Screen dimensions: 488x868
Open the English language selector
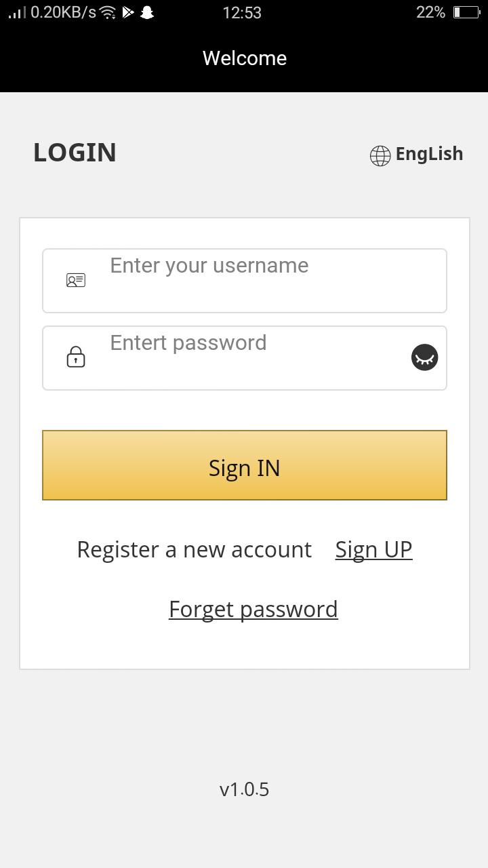(429, 154)
